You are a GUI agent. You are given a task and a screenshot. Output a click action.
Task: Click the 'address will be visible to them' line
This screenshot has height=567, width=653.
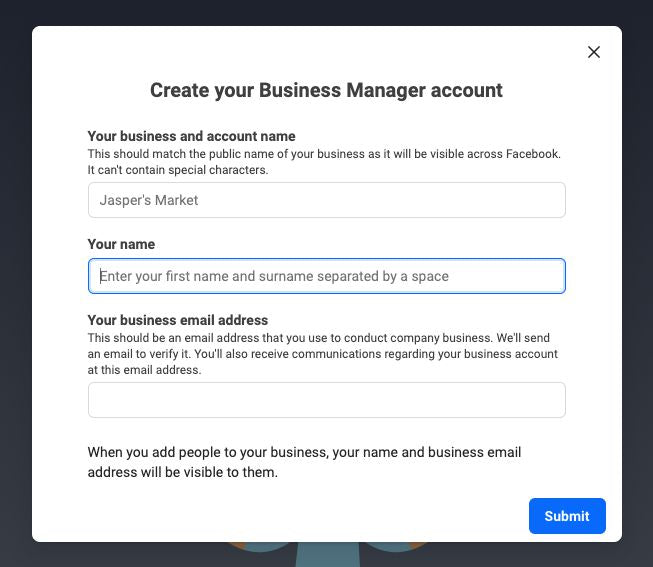point(182,472)
